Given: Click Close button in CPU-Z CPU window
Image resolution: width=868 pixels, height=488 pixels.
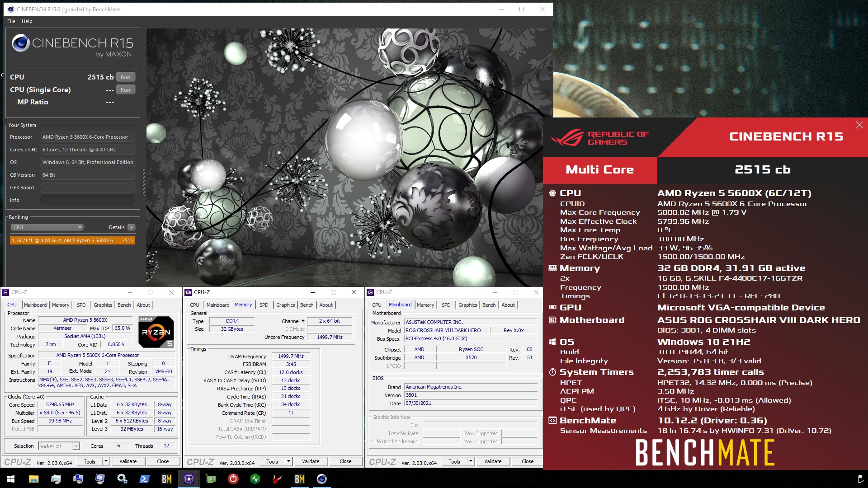Looking at the screenshot, I should click(x=163, y=461).
